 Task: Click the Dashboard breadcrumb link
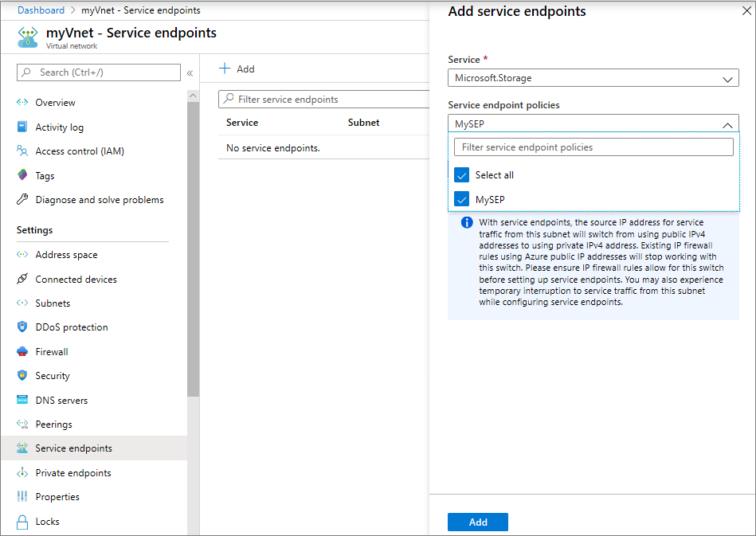[x=41, y=10]
